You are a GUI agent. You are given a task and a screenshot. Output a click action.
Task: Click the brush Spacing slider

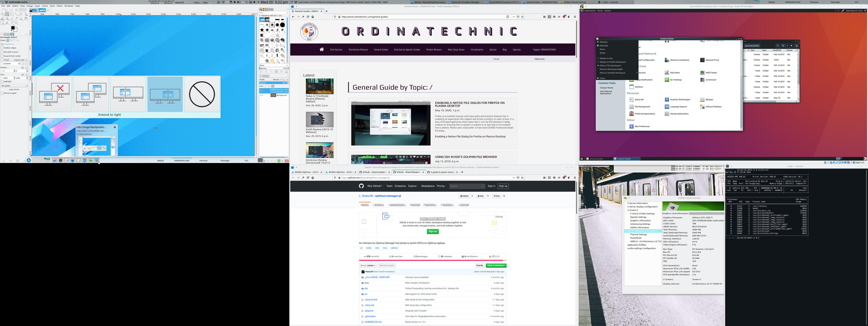pos(273,68)
